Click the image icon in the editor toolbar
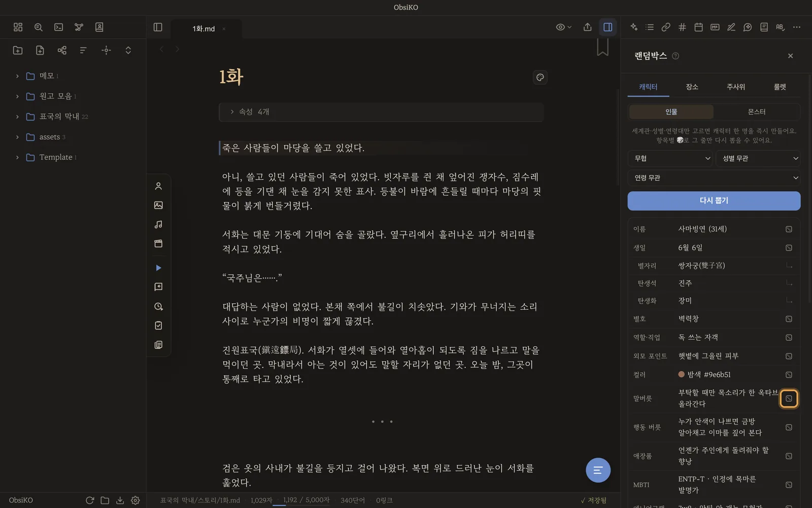812x508 pixels. click(158, 205)
